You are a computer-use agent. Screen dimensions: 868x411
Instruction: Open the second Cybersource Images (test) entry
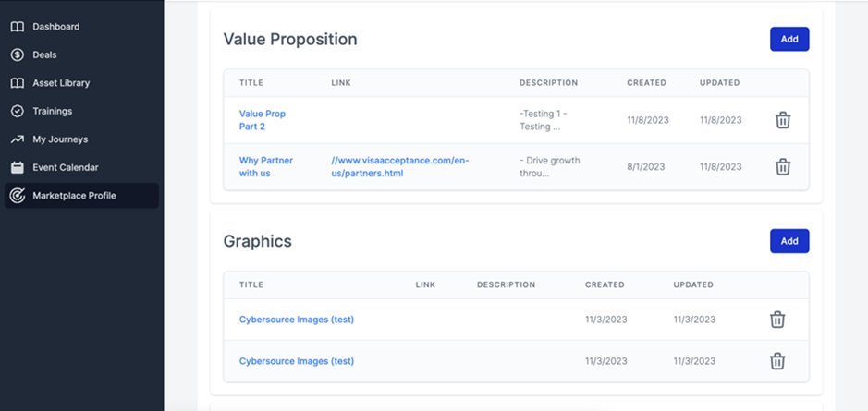tap(296, 361)
